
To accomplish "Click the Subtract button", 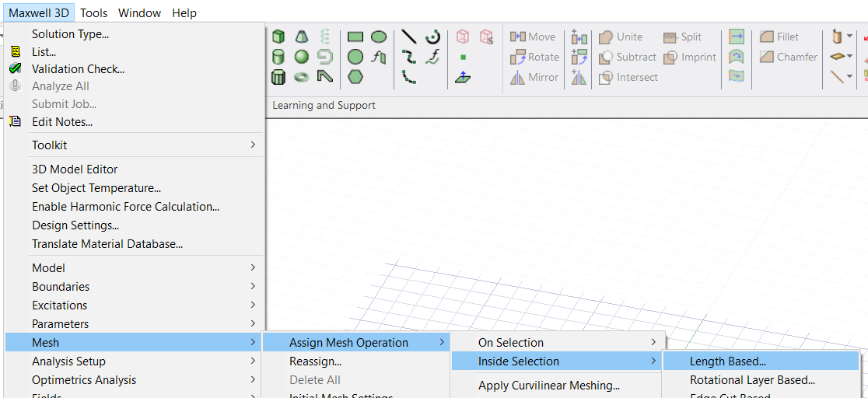I will [628, 57].
